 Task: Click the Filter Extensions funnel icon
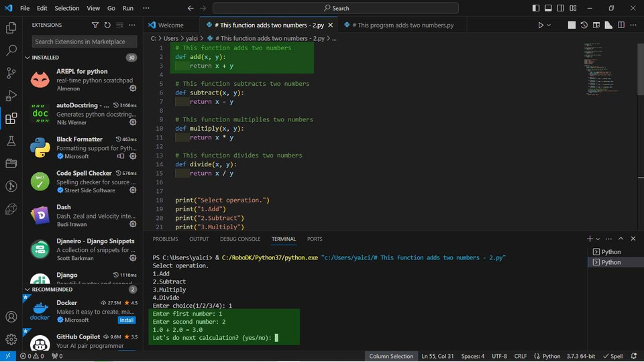(x=95, y=25)
